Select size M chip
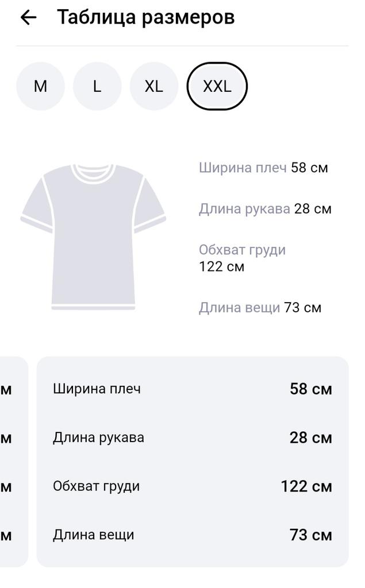Screen dimensions: 365x588 pos(40,86)
